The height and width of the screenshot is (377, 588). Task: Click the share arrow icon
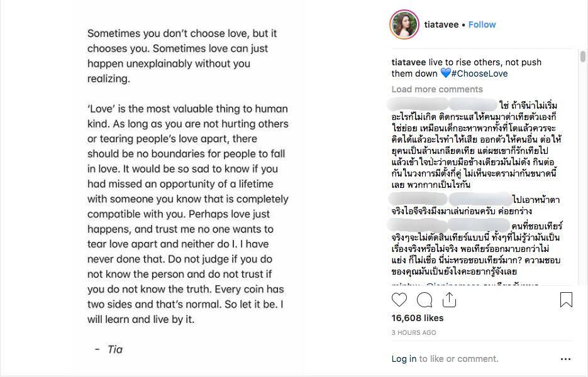450,300
